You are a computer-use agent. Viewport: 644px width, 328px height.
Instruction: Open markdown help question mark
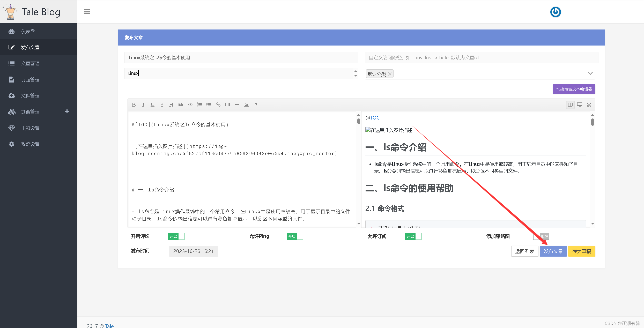[x=256, y=105]
